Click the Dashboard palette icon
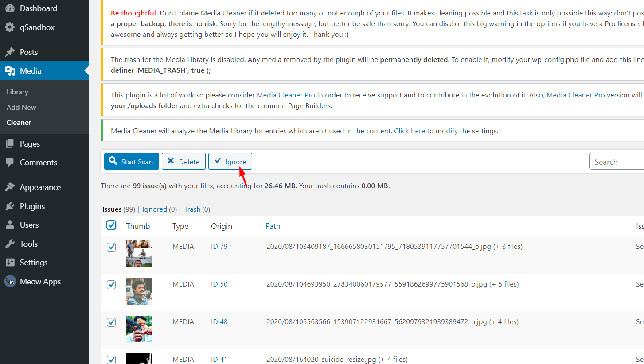This screenshot has width=644, height=364. pyautogui.click(x=10, y=8)
